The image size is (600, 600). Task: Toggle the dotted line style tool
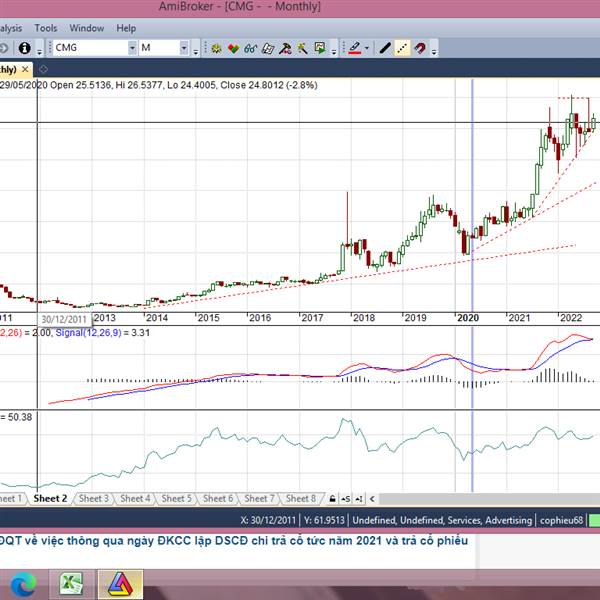[x=402, y=48]
